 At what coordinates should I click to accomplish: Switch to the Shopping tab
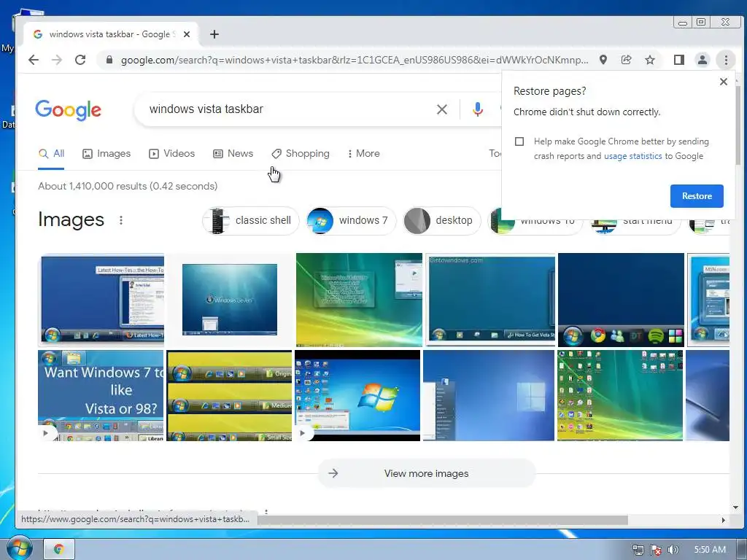pos(301,154)
